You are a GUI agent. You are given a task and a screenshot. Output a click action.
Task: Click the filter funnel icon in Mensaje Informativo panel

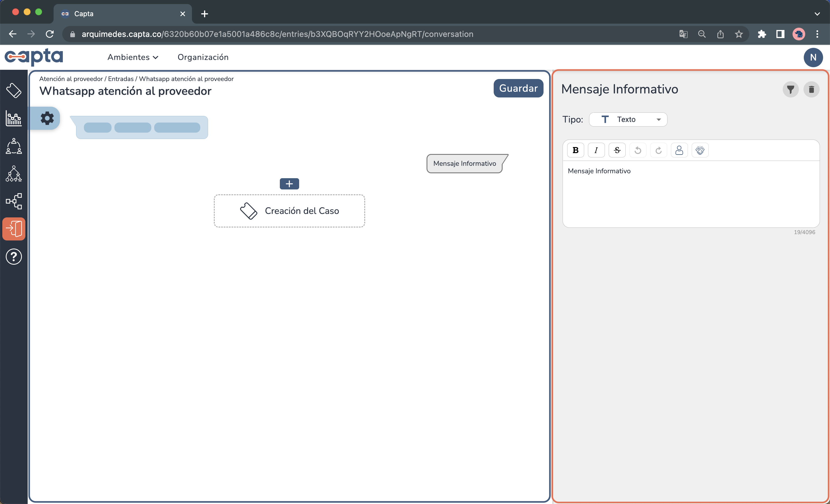(790, 90)
